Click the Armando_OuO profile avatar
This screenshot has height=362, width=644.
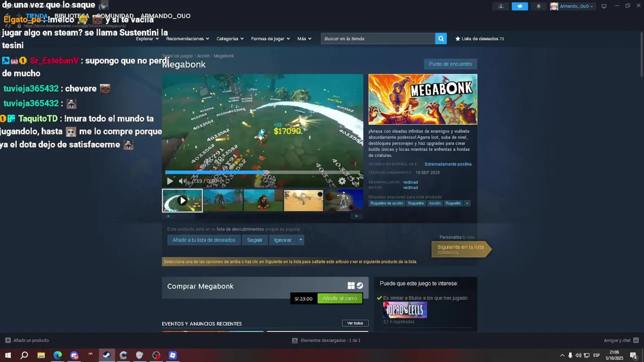coord(554,7)
